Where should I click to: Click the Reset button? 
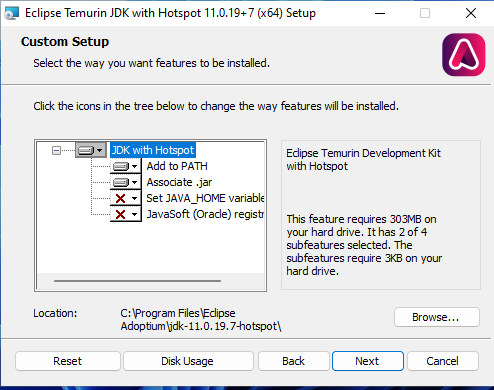(x=68, y=361)
